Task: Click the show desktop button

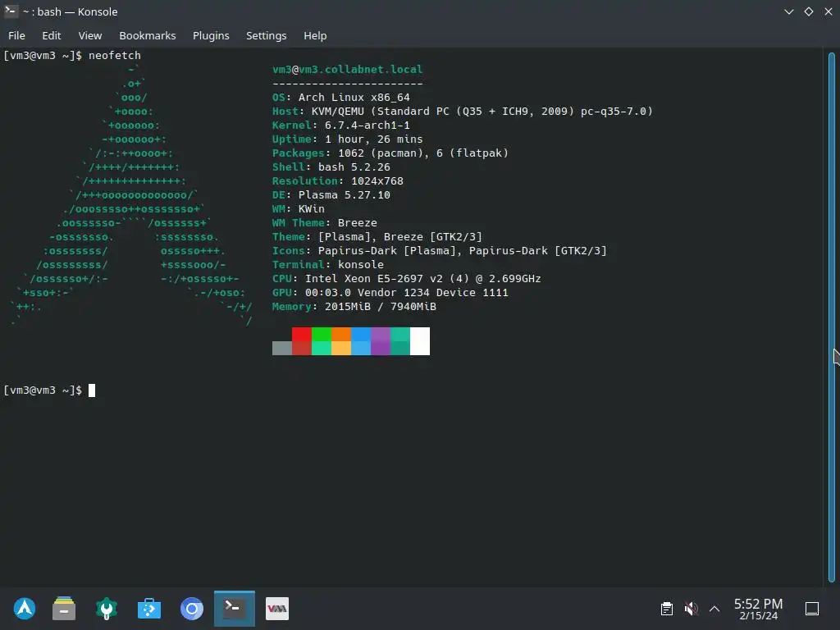Action: [812, 609]
